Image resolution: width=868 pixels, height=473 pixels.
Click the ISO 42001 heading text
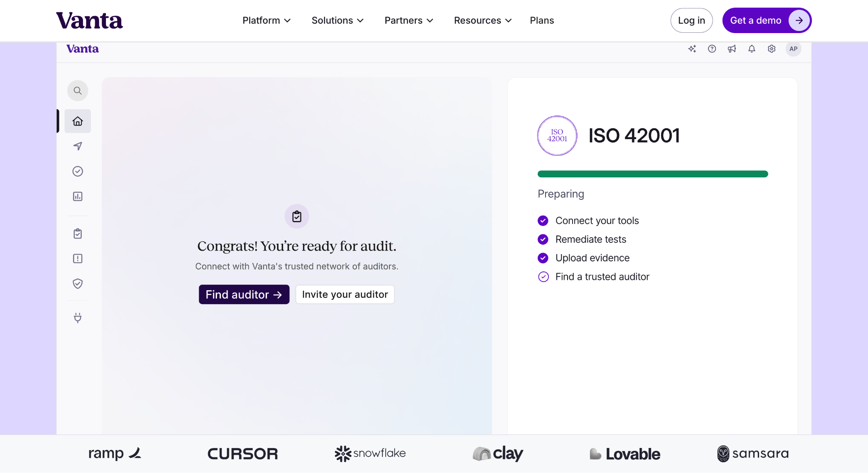634,136
